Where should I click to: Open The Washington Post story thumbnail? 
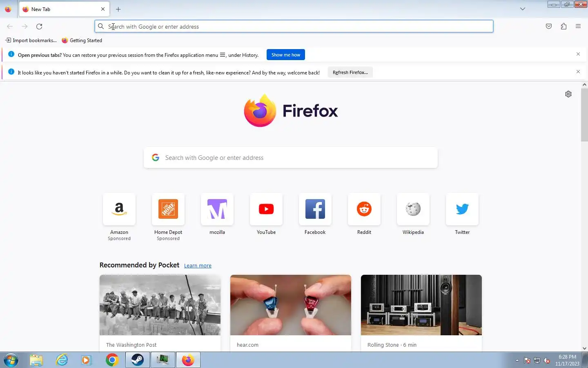point(160,305)
